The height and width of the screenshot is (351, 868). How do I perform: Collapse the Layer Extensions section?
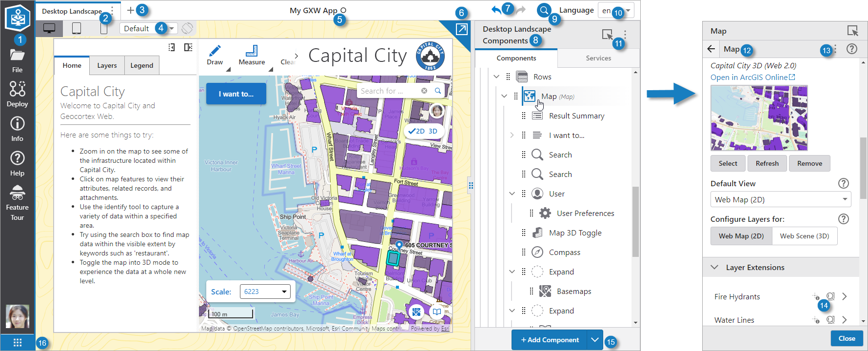(714, 267)
